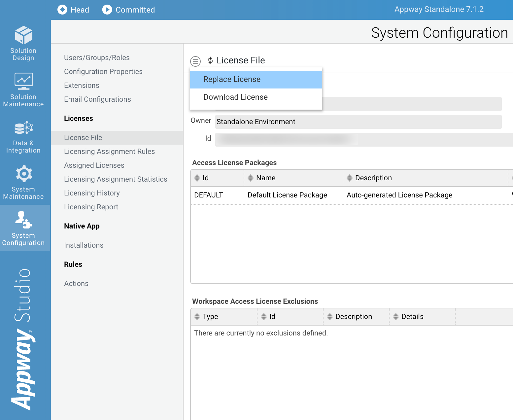513x420 pixels.
Task: Sort packages by the Description column arrows
Action: click(350, 178)
